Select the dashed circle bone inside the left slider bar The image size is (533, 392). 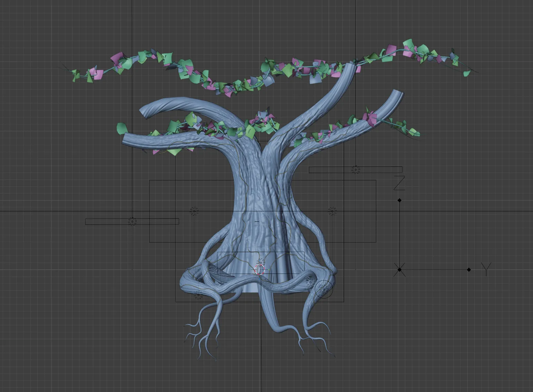pyautogui.click(x=132, y=221)
